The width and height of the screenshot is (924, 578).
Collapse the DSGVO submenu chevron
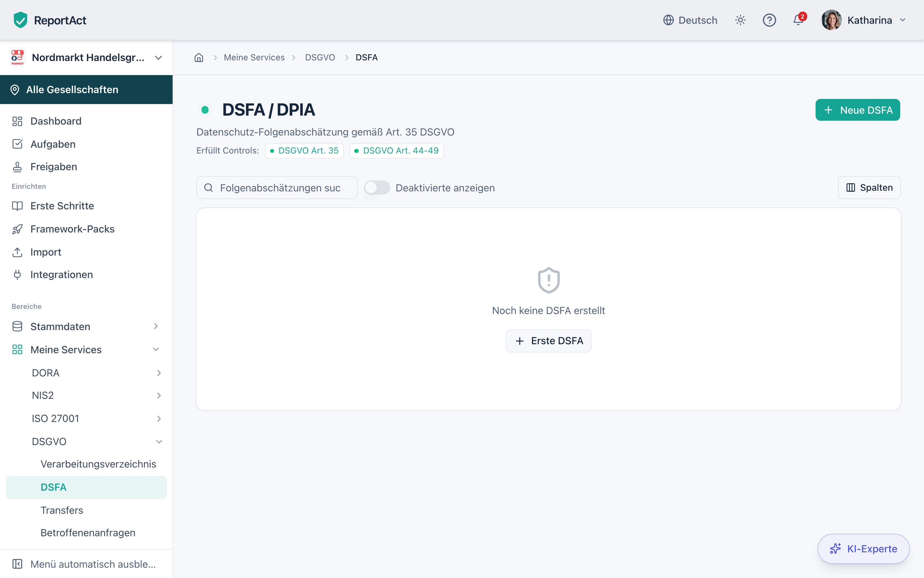click(159, 442)
